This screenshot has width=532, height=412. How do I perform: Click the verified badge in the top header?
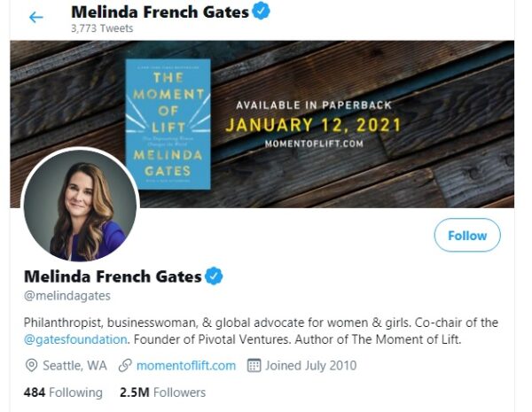pos(262,12)
